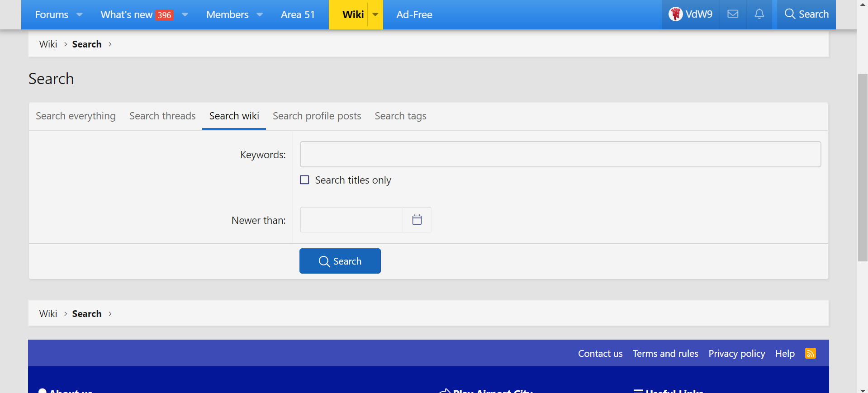Enable Search titles only checkbox
868x393 pixels.
(305, 180)
